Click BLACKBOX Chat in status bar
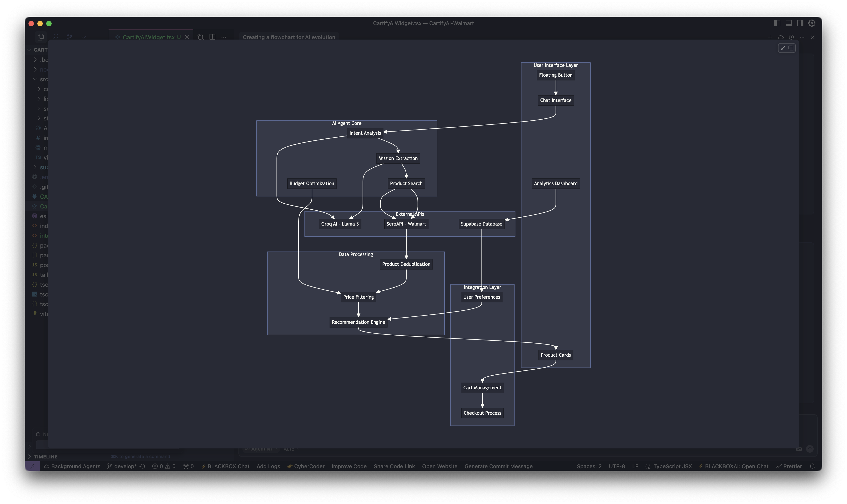 point(225,466)
